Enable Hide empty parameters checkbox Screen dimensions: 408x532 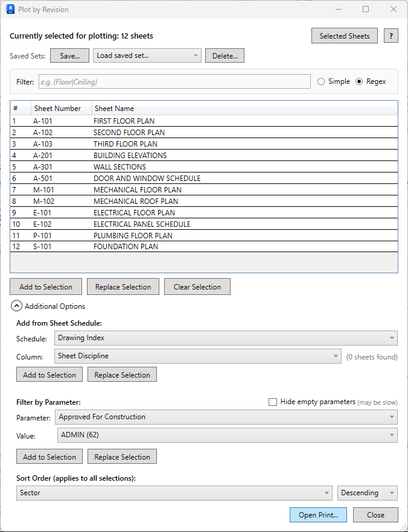(273, 402)
